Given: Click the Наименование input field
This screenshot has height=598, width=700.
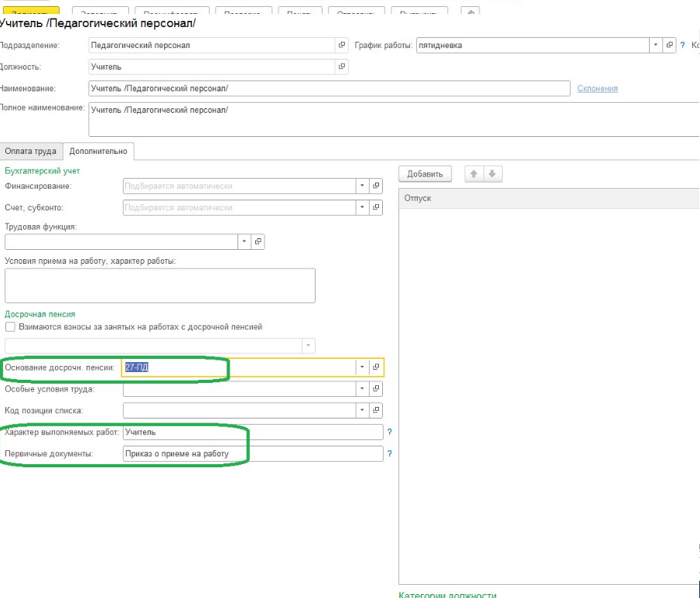Looking at the screenshot, I should (329, 89).
